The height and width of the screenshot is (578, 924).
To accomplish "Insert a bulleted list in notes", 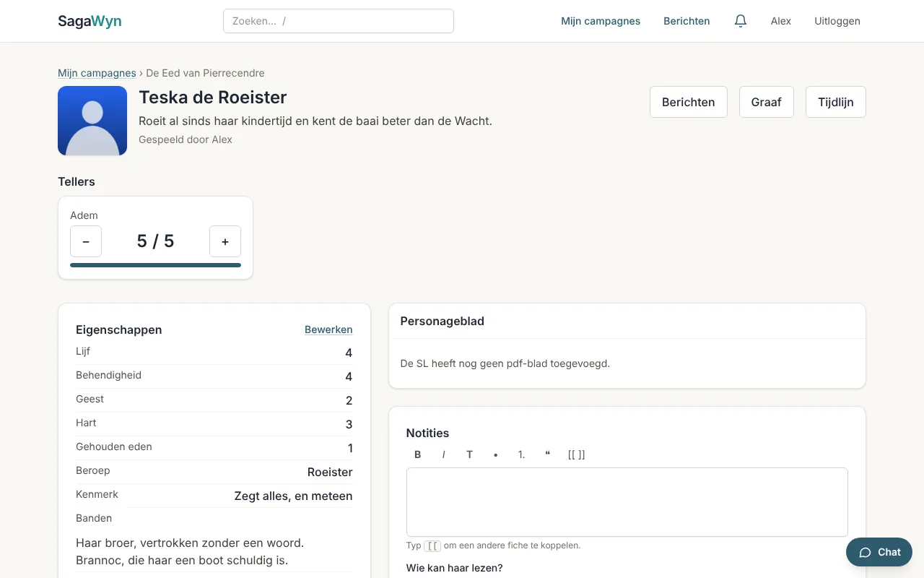I will [x=496, y=454].
